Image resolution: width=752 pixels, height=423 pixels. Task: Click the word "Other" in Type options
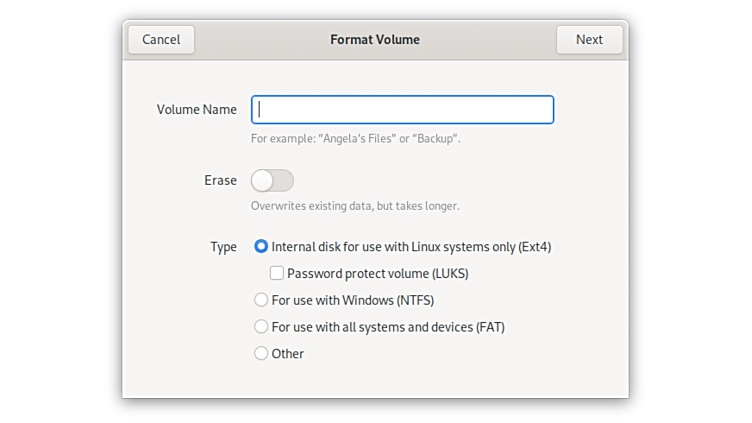click(288, 354)
